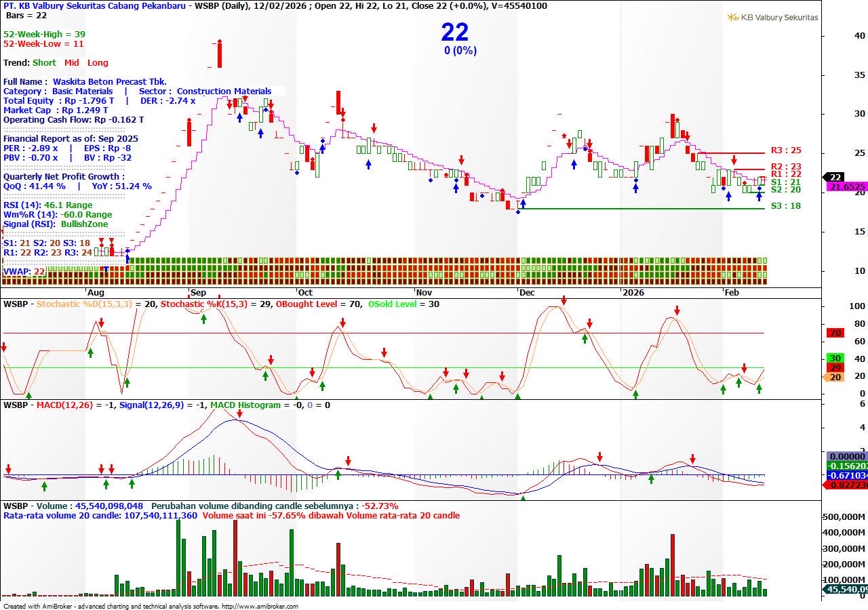Image resolution: width=868 pixels, height=610 pixels.
Task: Click the "Signal (RSI): BullishZone" line
Action: [56, 224]
